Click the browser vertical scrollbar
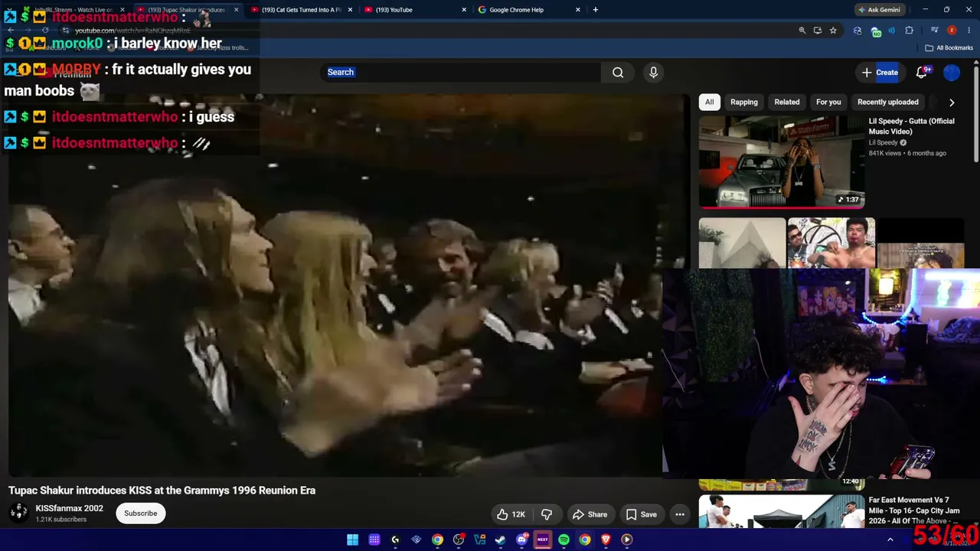 pyautogui.click(x=976, y=115)
